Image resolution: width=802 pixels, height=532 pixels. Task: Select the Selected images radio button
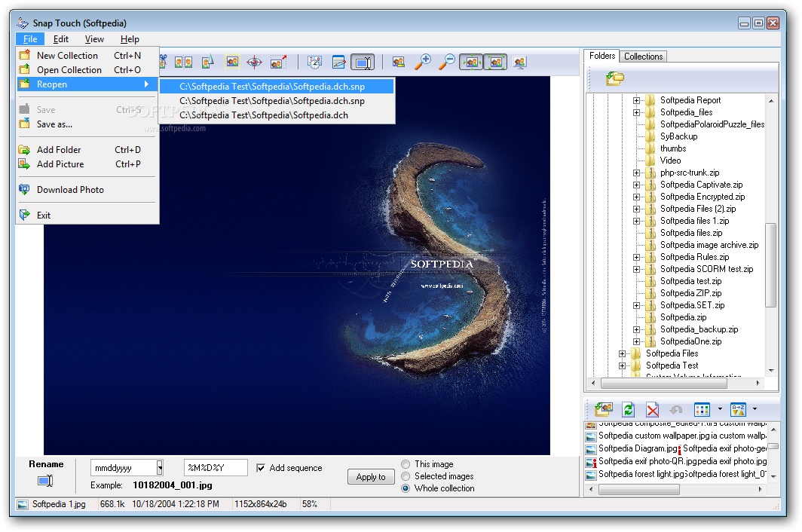[406, 476]
